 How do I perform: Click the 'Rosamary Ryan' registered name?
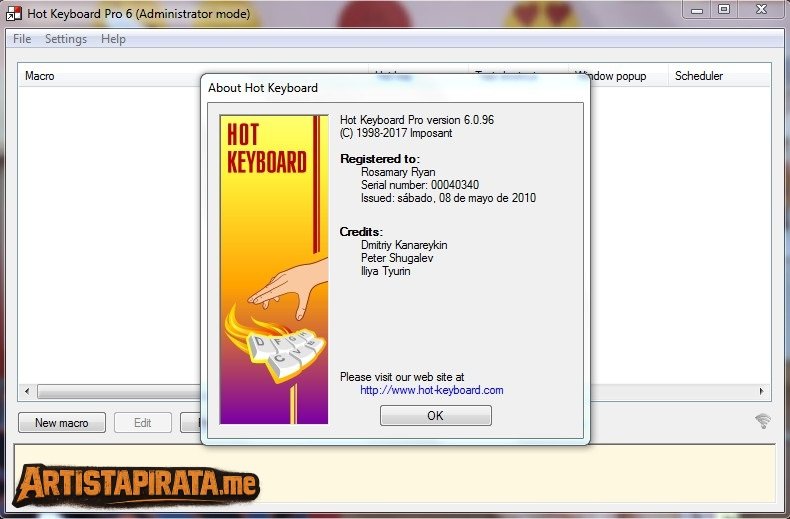tap(398, 172)
